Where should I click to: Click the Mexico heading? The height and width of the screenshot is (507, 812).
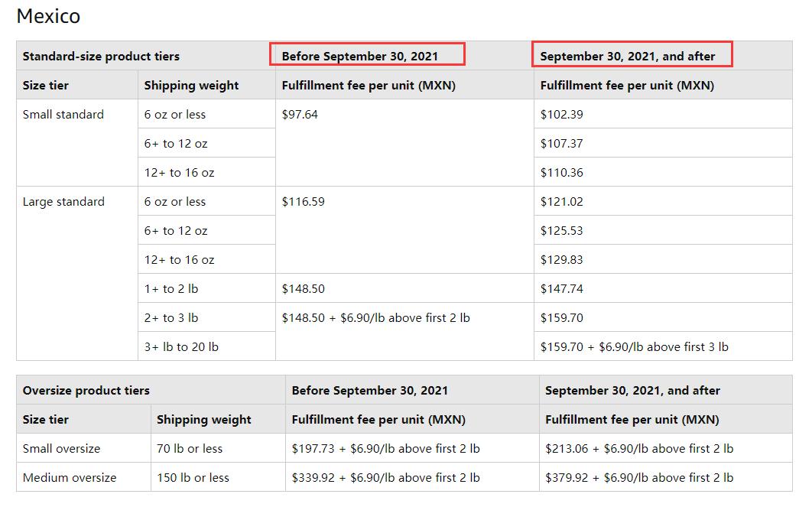[x=48, y=16]
